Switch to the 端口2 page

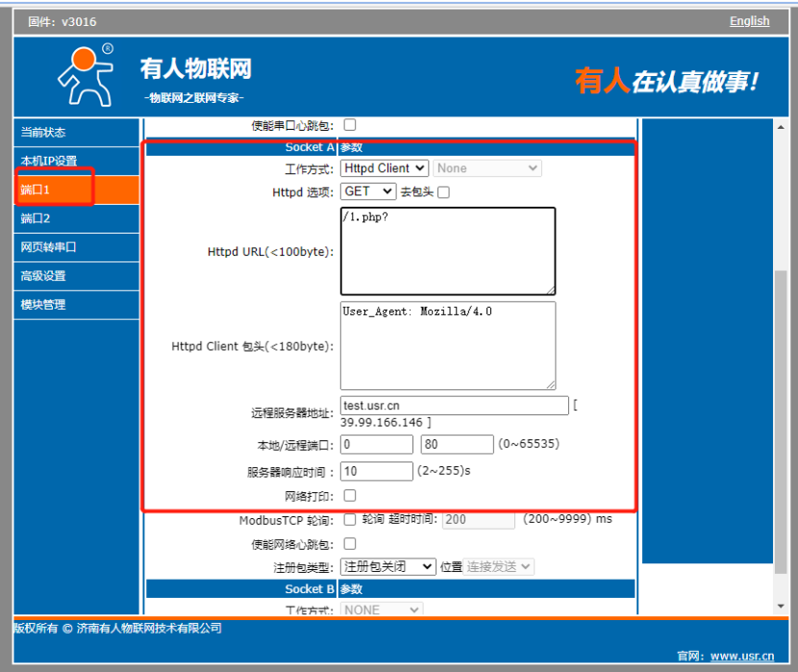(x=76, y=219)
